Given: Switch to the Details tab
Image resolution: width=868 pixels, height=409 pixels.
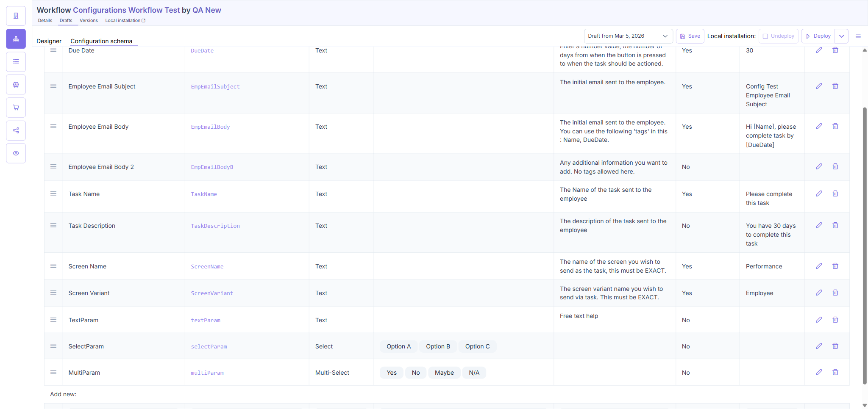Looking at the screenshot, I should [45, 20].
